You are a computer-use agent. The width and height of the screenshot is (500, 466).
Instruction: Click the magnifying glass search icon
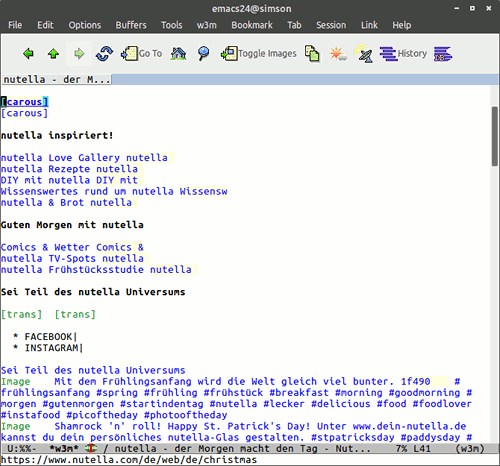pyautogui.click(x=203, y=53)
